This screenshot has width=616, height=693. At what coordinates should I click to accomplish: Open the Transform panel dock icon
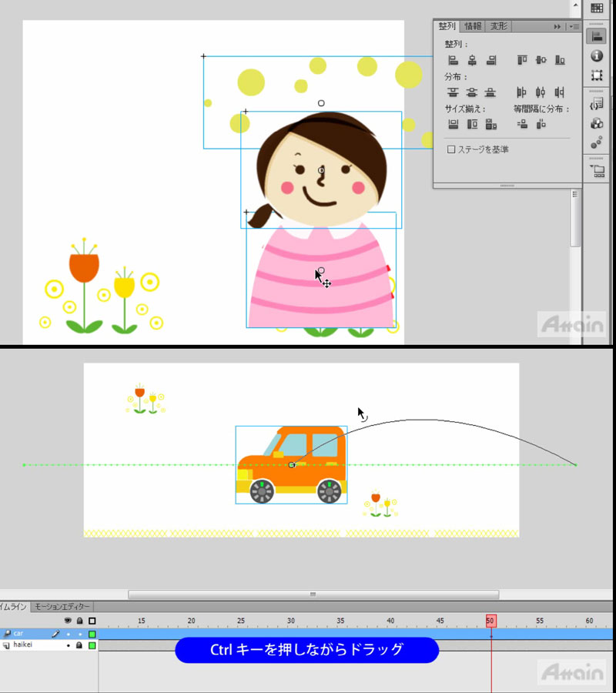(x=597, y=75)
